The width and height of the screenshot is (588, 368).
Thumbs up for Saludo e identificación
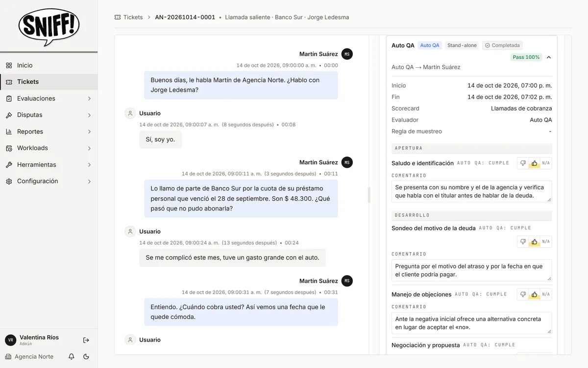[x=535, y=163]
